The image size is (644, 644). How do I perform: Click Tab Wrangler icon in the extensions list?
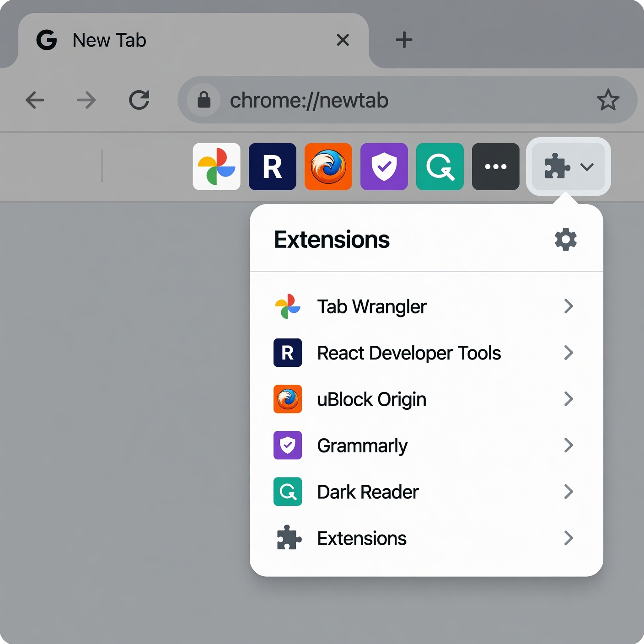pos(288,306)
